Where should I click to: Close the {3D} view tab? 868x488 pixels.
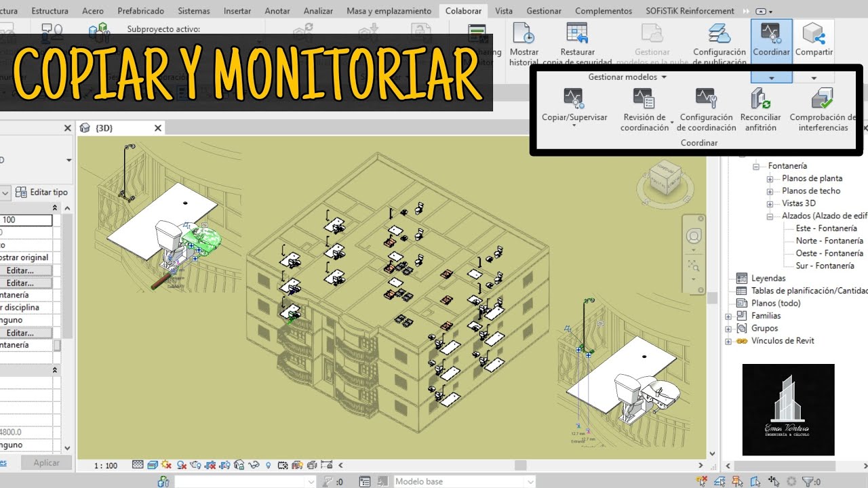click(x=158, y=127)
